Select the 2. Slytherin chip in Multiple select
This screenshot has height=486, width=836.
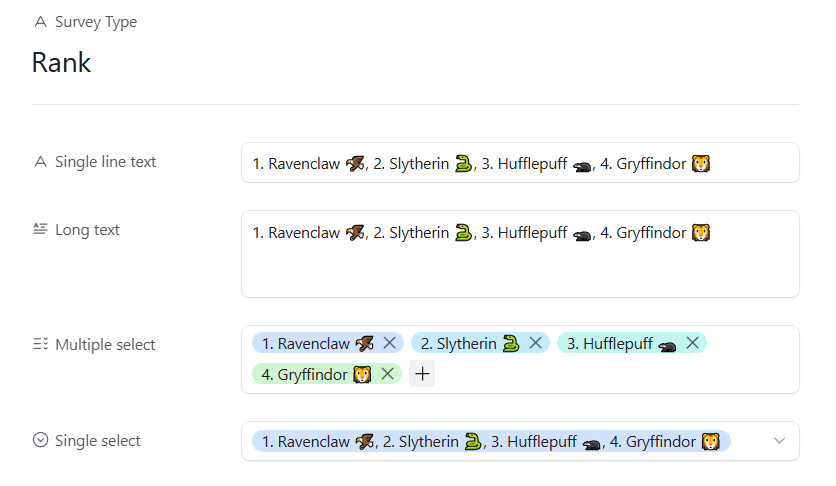pos(480,343)
